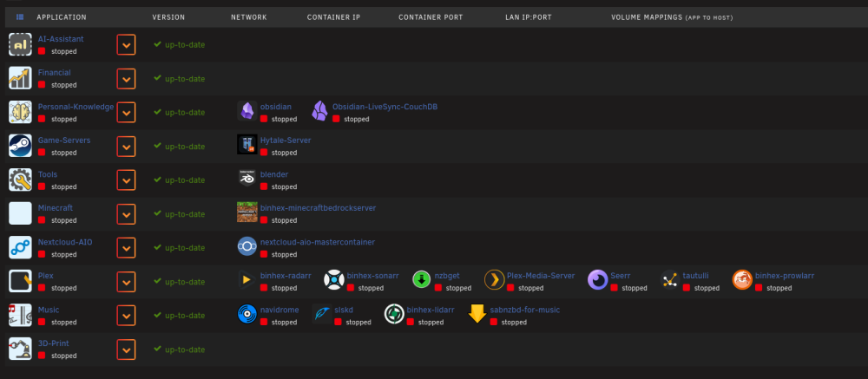Click the Seerr purple circle icon
Image resolution: width=868 pixels, height=379 pixels.
(x=598, y=280)
